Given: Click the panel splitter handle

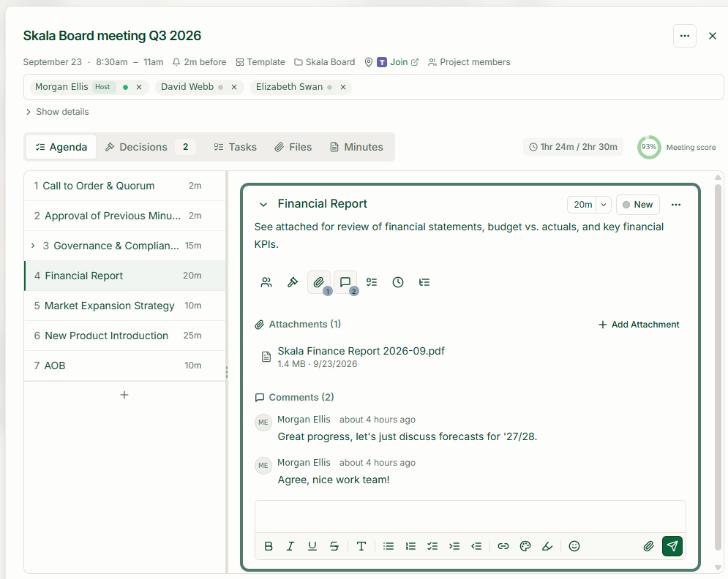Looking at the screenshot, I should tap(227, 372).
